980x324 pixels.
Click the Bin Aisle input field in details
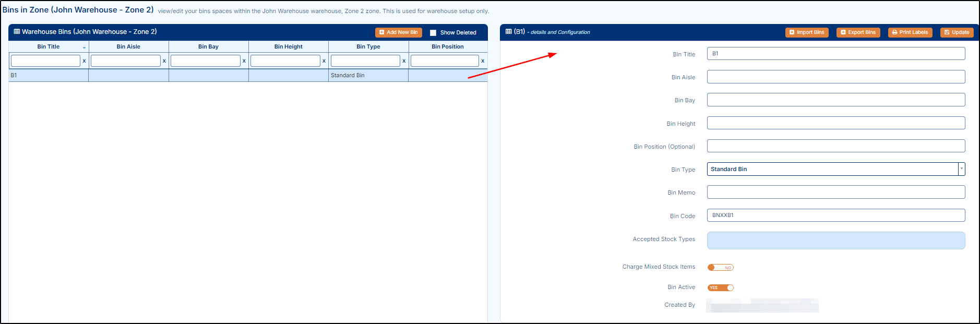click(x=835, y=77)
